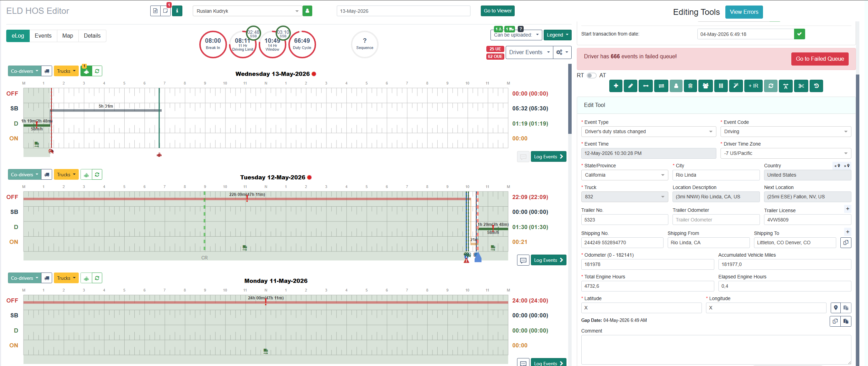Select the trash delete tool icon
This screenshot has width=868, height=366.
(690, 86)
